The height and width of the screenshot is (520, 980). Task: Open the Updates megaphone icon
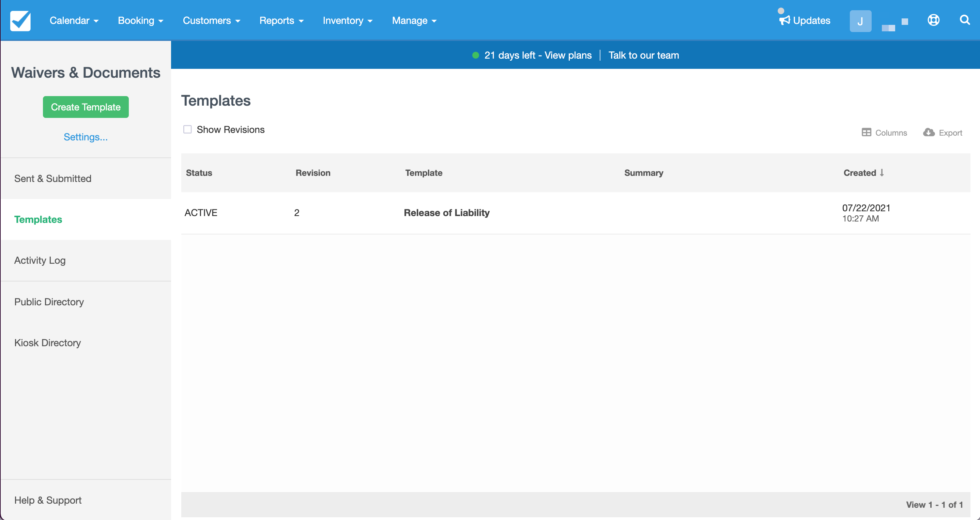784,20
